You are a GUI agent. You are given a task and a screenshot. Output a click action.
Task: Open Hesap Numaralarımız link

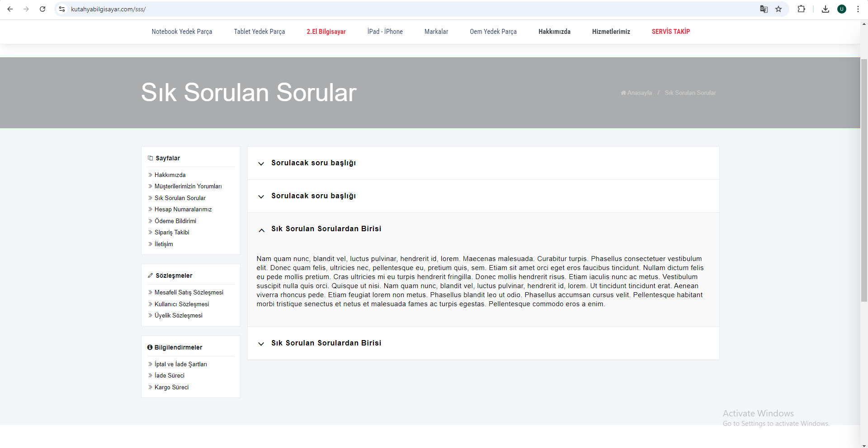pyautogui.click(x=183, y=209)
